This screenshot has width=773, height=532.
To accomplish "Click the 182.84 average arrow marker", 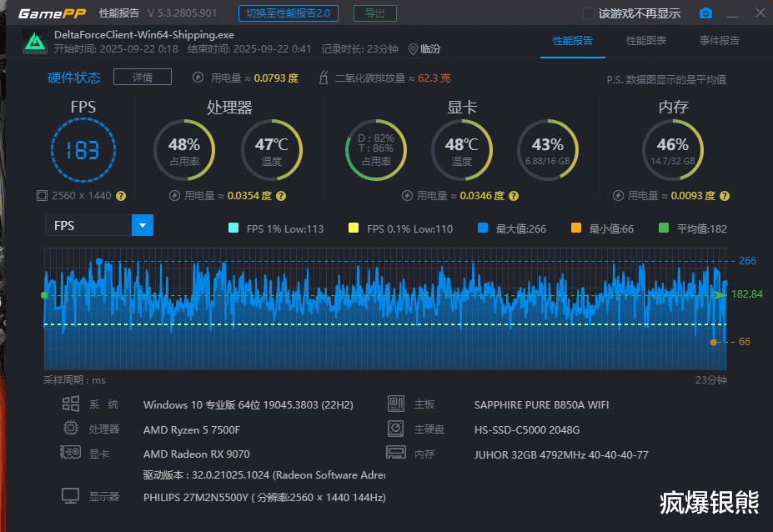I will point(720,295).
